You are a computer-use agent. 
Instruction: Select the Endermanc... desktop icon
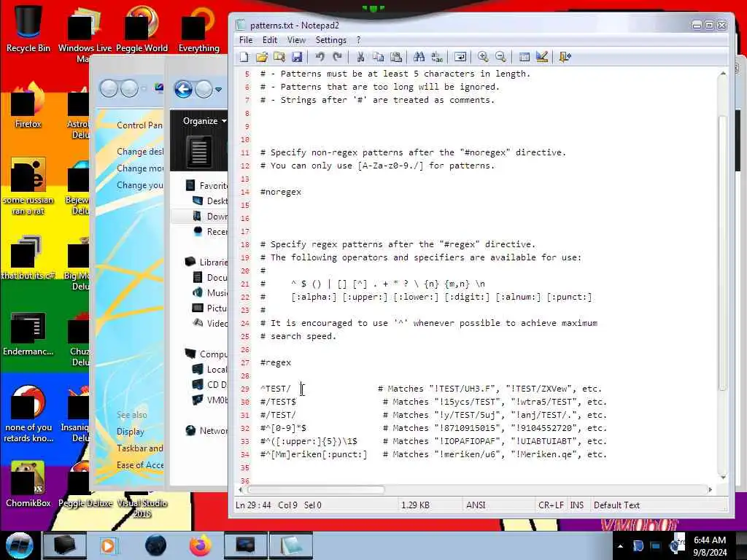[28, 333]
